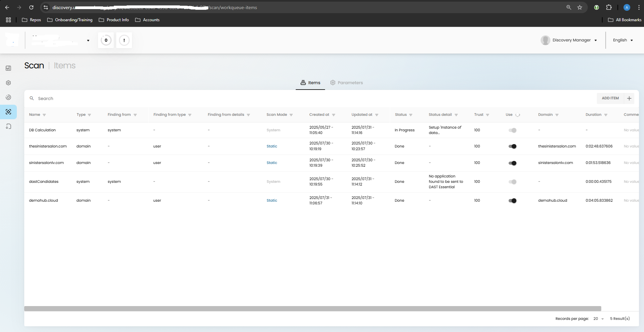644x332 pixels.
Task: Open the Onboarding/Training bookmark folder
Action: 70,20
